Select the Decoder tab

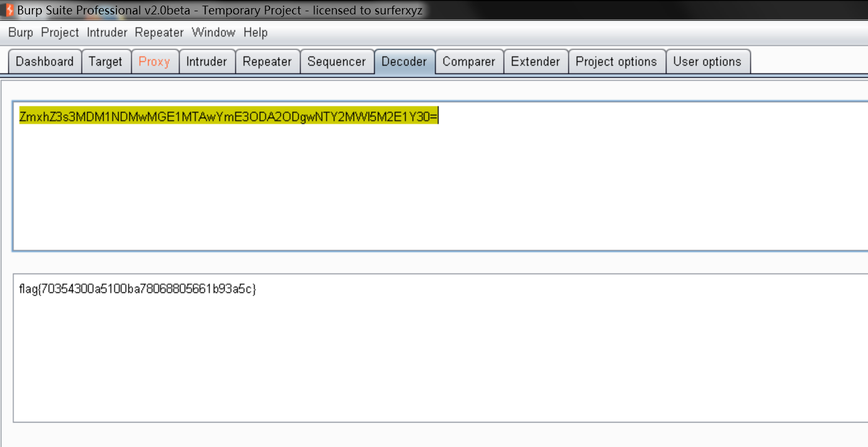point(404,61)
